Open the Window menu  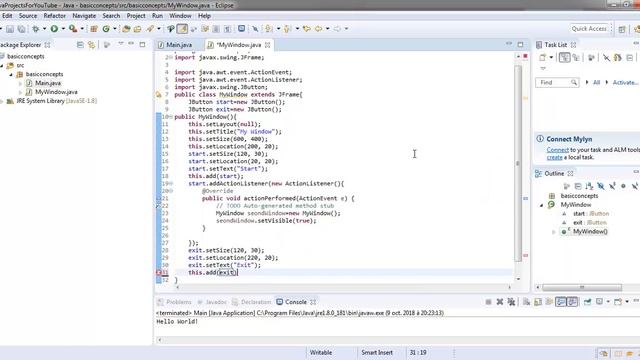[x=180, y=16]
